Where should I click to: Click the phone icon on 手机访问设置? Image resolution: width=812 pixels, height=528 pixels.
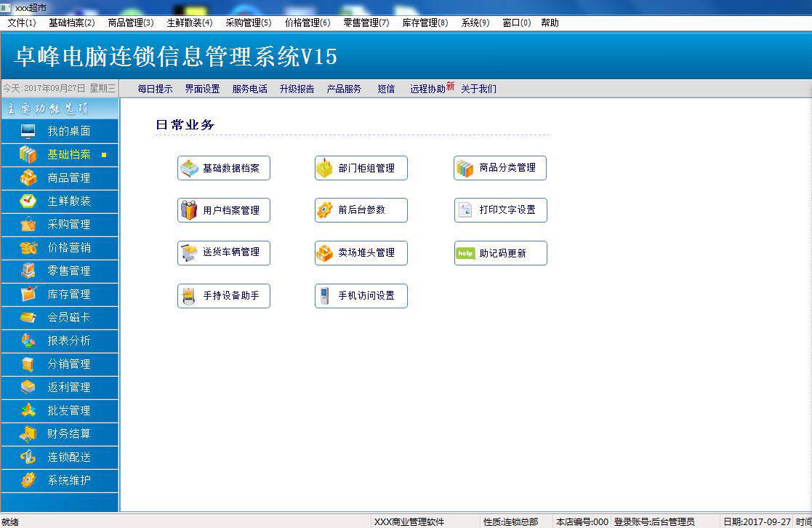tap(325, 296)
